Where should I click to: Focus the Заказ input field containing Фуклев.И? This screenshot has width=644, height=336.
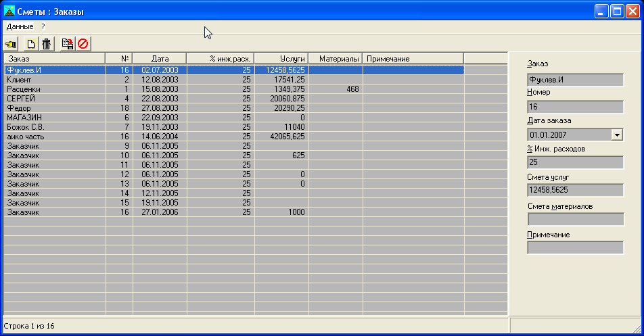[x=575, y=80]
